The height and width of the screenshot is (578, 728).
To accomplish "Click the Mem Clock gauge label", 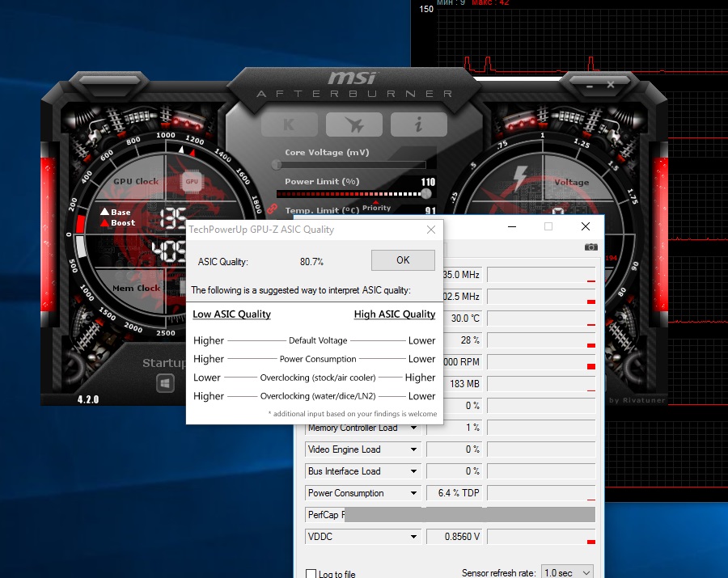I will pyautogui.click(x=136, y=288).
